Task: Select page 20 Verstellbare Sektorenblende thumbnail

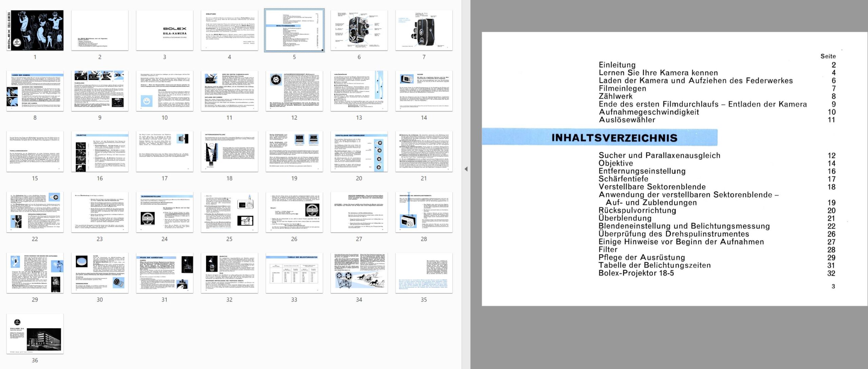Action: coord(359,152)
